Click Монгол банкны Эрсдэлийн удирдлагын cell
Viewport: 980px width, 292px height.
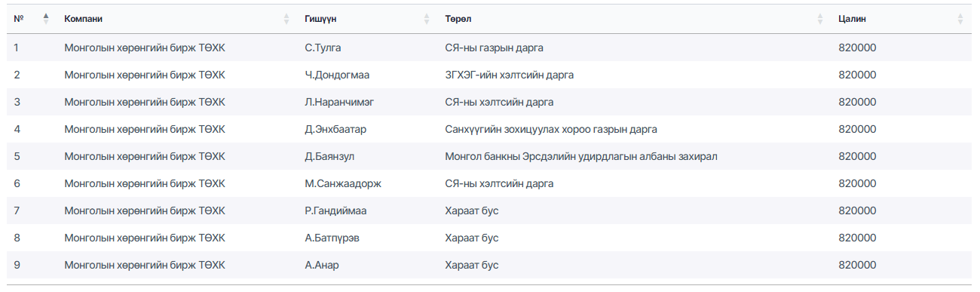[x=581, y=156]
